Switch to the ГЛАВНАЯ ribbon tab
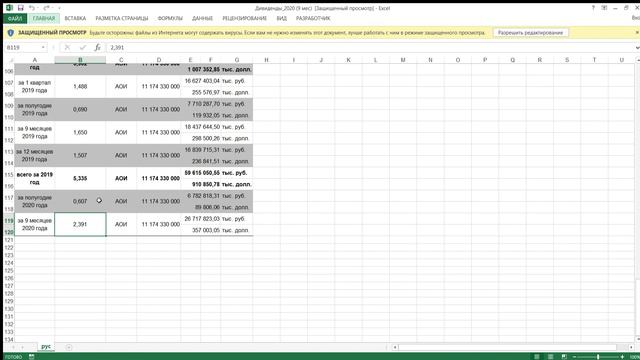Image resolution: width=640 pixels, height=360 pixels. (x=44, y=18)
